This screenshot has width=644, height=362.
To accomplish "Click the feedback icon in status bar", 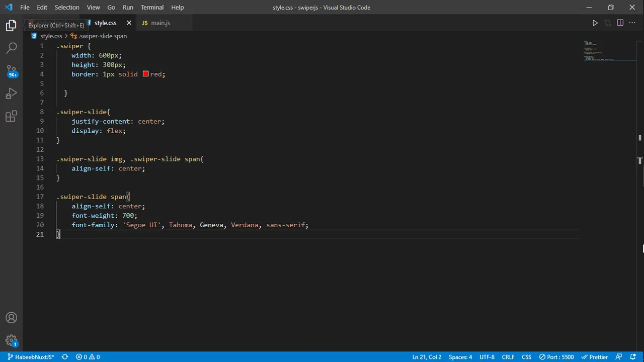I will 619,357.
